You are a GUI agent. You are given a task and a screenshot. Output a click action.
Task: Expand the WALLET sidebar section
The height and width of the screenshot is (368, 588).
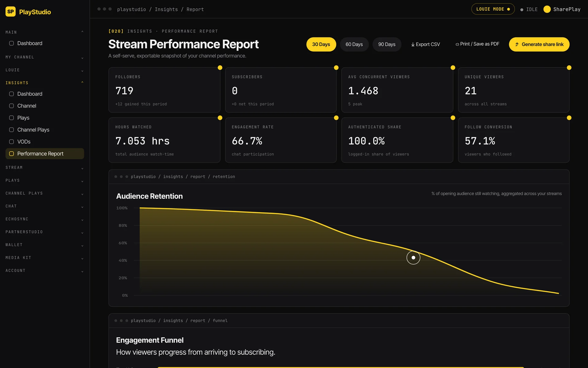pos(44,245)
